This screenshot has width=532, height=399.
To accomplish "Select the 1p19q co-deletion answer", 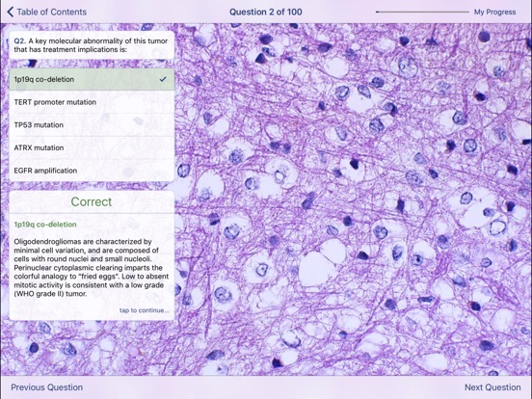I will [92, 79].
